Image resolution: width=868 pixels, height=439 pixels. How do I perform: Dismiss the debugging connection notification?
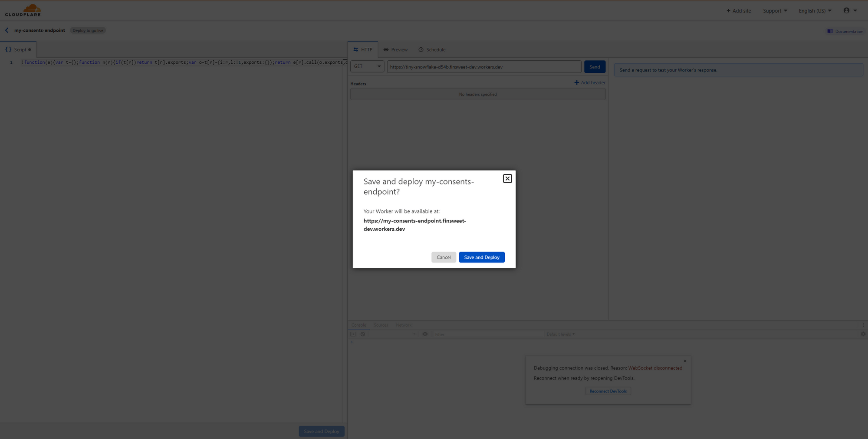click(684, 360)
